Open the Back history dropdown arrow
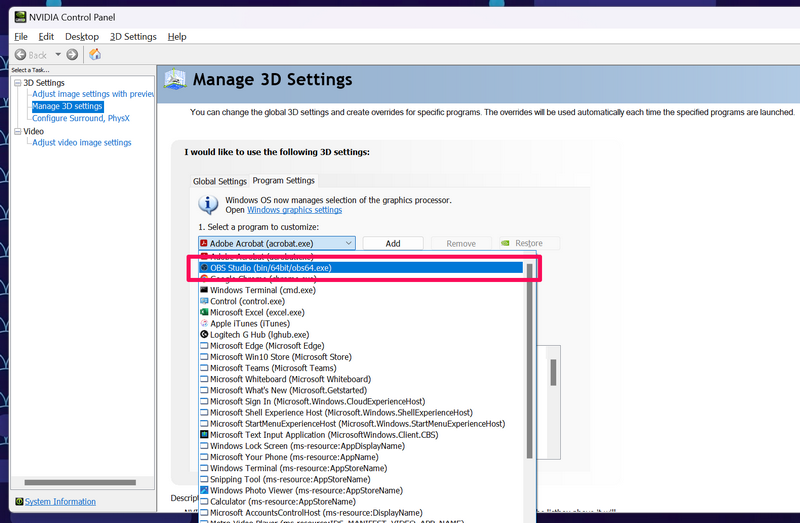 [x=58, y=55]
